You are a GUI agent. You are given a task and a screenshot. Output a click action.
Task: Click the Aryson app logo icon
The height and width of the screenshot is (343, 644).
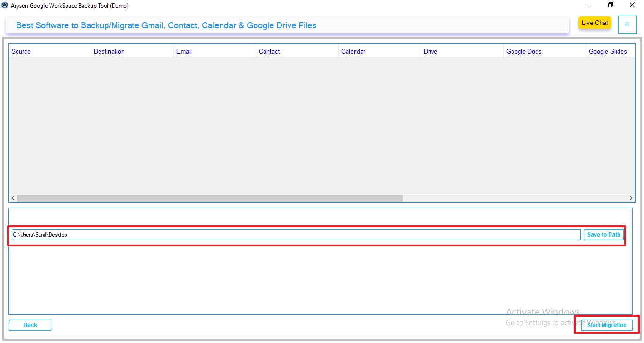click(x=5, y=6)
